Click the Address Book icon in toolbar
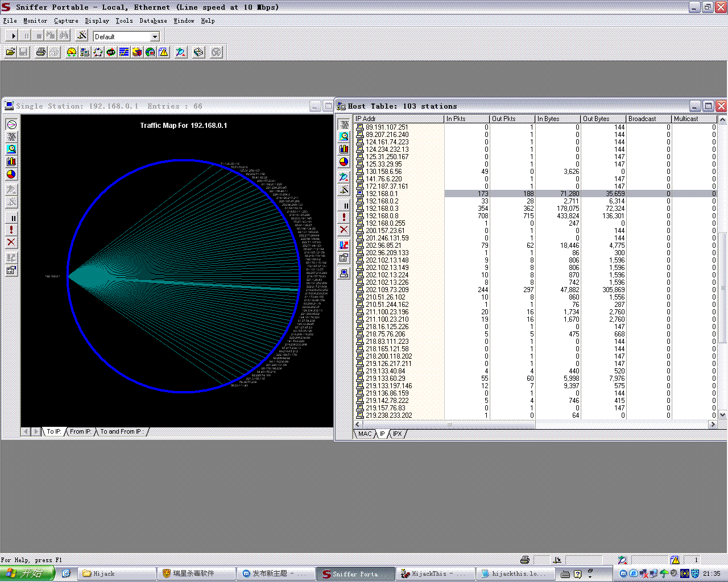Viewport: 728px width, 582px height. (x=198, y=52)
